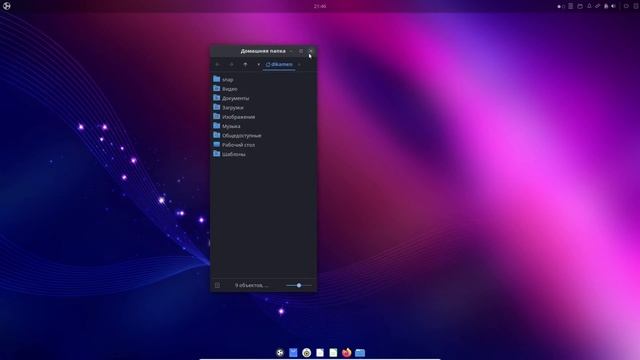The width and height of the screenshot is (640, 360).
Task: Go up to the parent folder
Action: (x=245, y=64)
